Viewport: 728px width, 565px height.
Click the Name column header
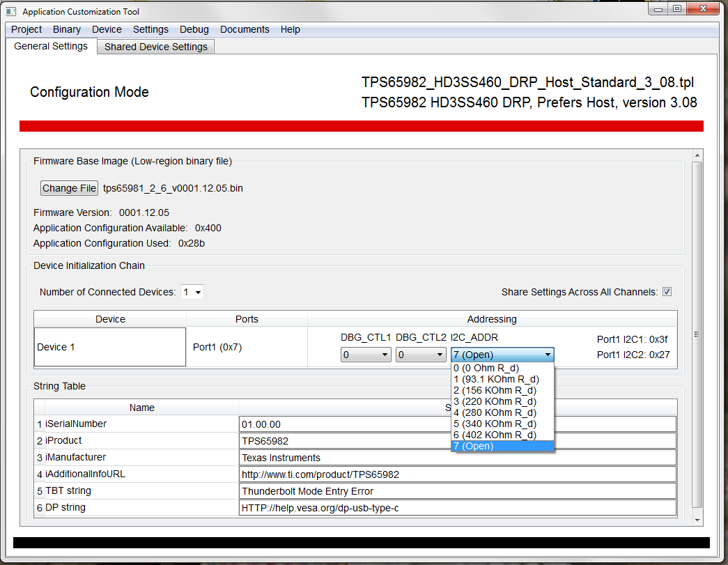141,408
